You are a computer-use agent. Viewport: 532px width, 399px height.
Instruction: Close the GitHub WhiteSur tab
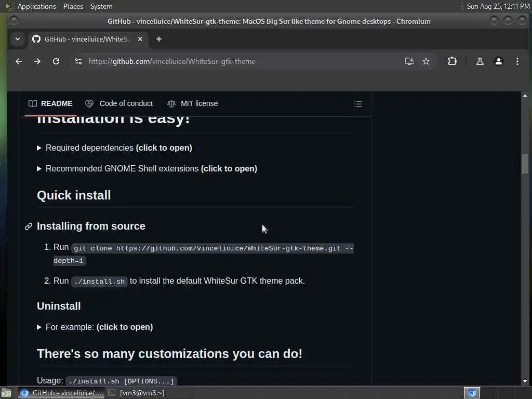140,39
